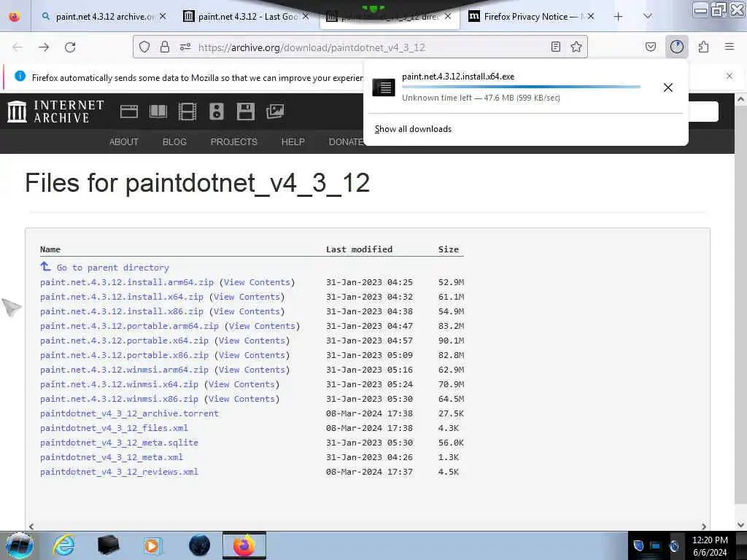The height and width of the screenshot is (560, 747).
Task: Download paint.net.4.3.12.install.arm64.zip
Action: pyautogui.click(x=127, y=282)
